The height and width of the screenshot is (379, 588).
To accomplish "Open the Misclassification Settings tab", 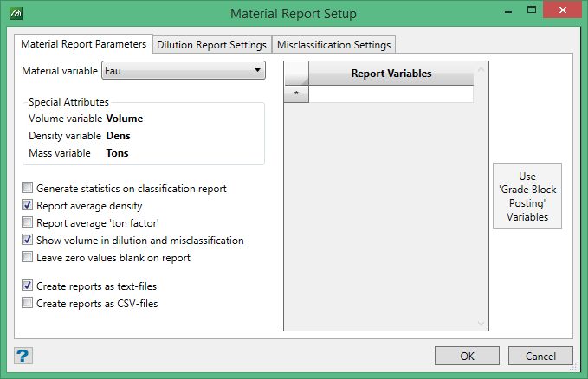I will (334, 44).
